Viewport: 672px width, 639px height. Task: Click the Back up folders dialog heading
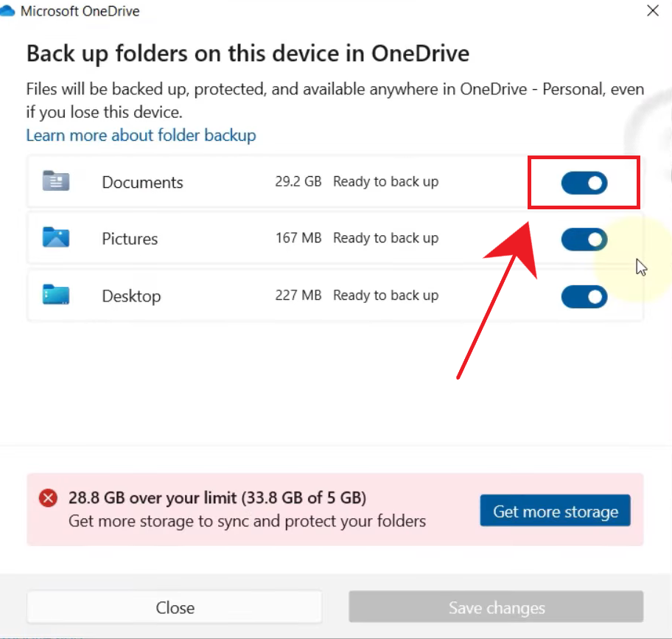pos(248,54)
